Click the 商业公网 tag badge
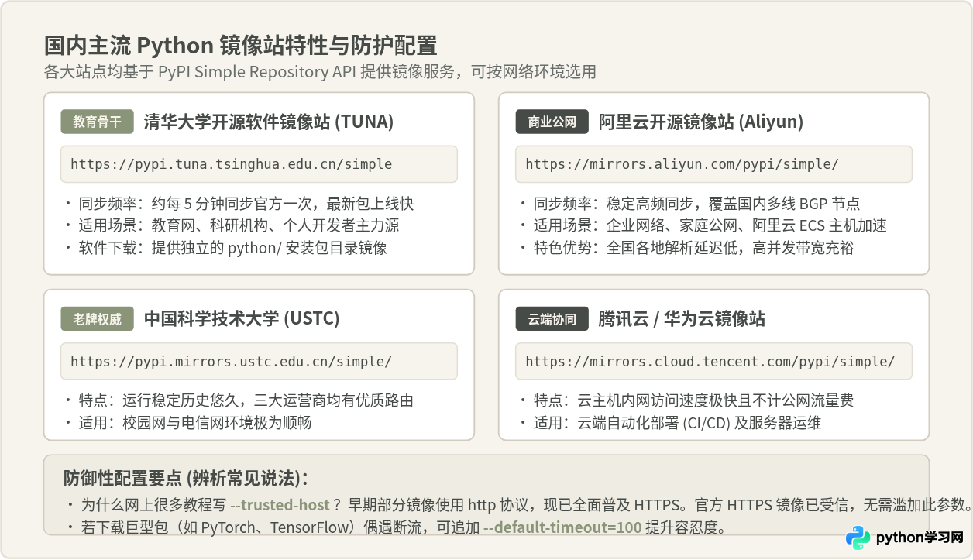The image size is (973, 560). click(552, 122)
